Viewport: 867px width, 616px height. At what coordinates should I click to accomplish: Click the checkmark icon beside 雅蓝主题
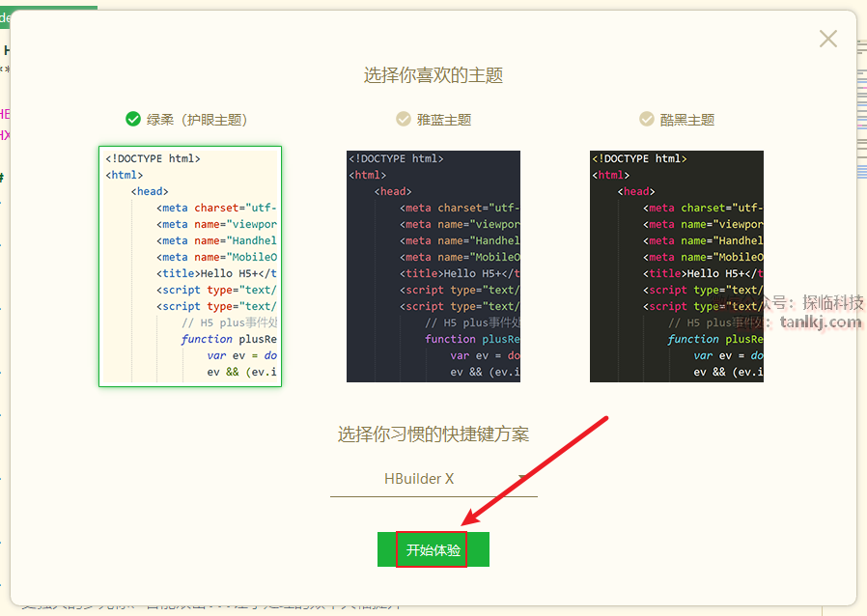click(404, 119)
